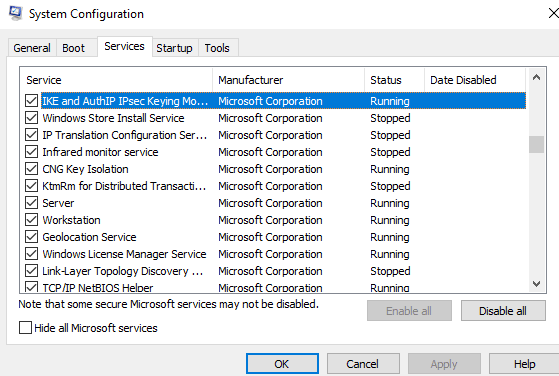Check Hide all Microsoft services

click(25, 328)
